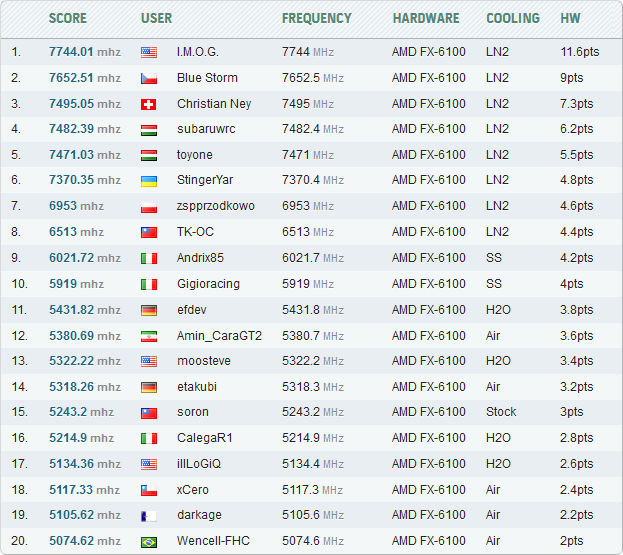Click SS cooling in Gigioracing's row
Image resolution: width=623 pixels, height=555 pixels.
click(x=493, y=284)
